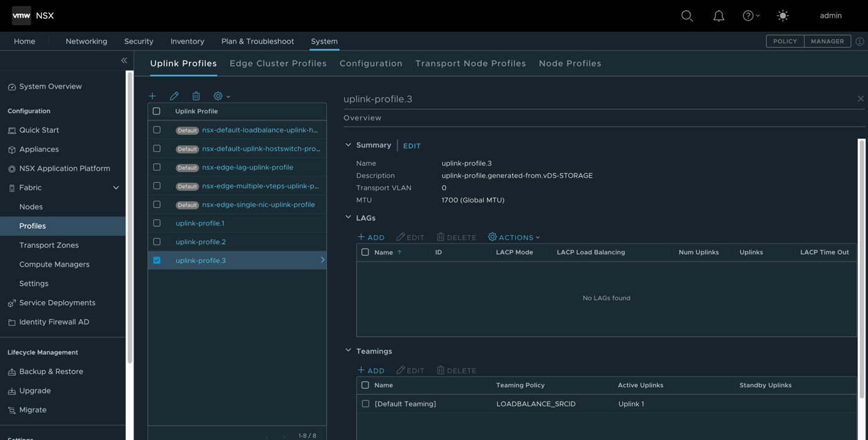Switch to Policy mode
This screenshot has width=868, height=440.
[x=785, y=42]
